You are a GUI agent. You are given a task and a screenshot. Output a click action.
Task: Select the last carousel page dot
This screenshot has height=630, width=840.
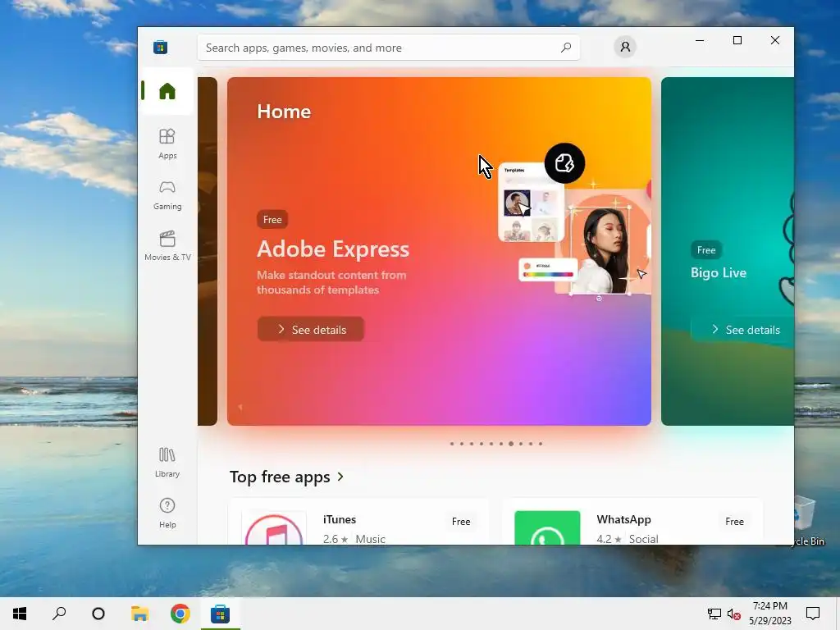pyautogui.click(x=541, y=444)
